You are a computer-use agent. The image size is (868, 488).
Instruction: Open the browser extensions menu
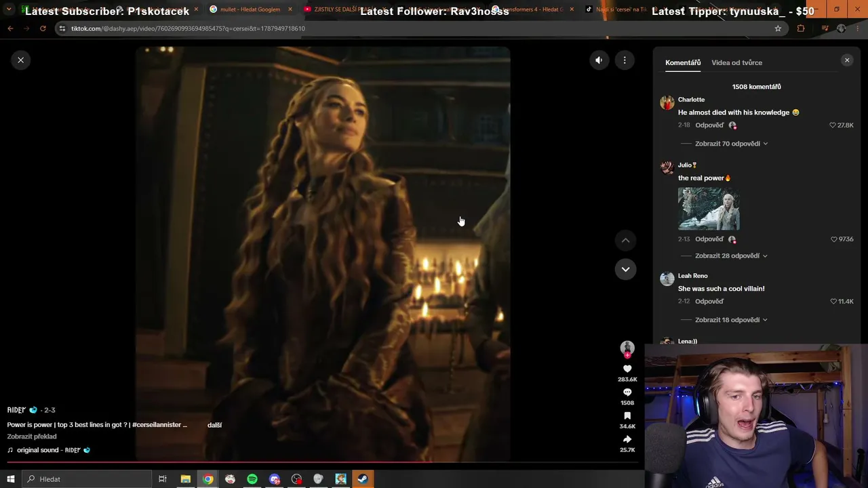coord(801,28)
